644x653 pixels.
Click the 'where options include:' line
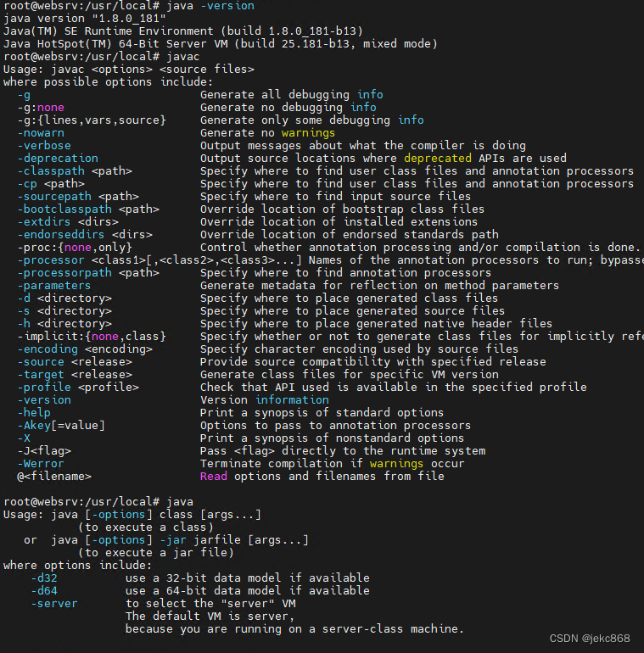click(x=78, y=566)
